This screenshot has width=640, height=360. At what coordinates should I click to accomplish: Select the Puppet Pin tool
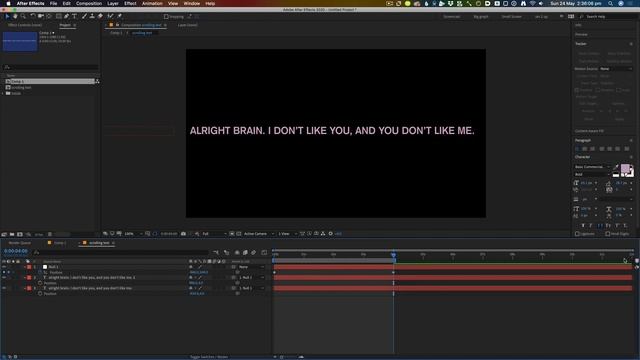tap(119, 16)
